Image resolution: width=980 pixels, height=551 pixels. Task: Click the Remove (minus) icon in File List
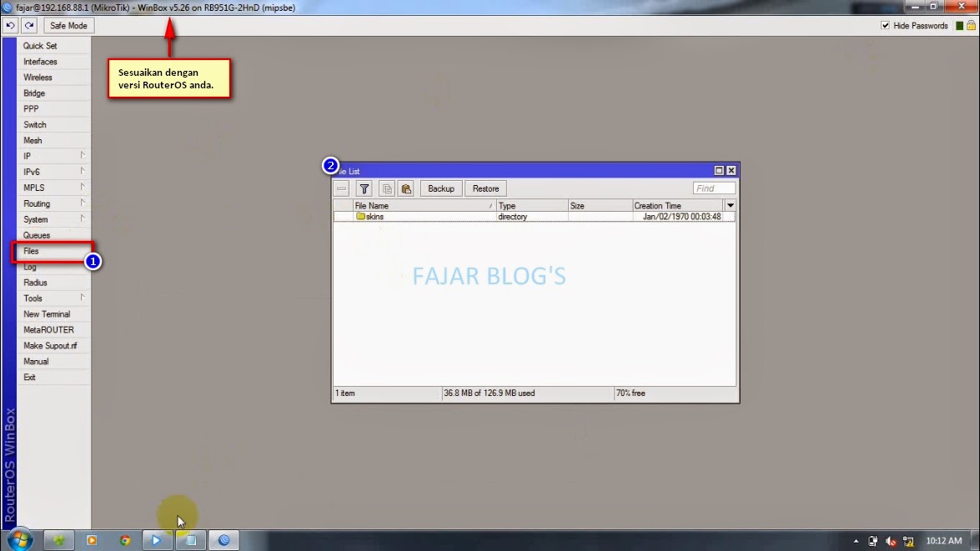(341, 188)
